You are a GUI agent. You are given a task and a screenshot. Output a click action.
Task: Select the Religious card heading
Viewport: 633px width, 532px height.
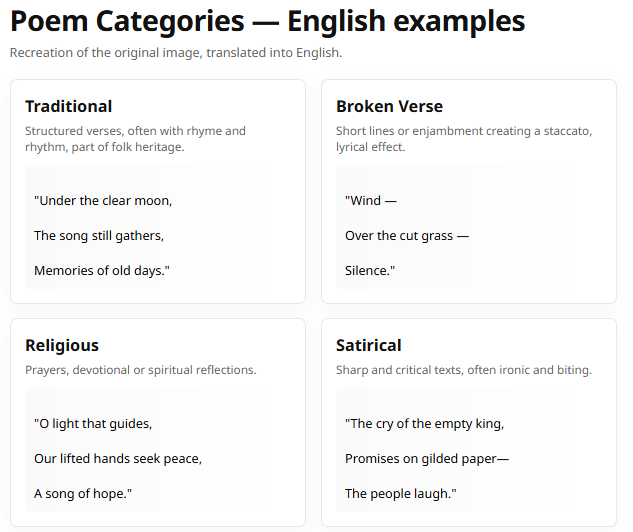pyautogui.click(x=62, y=345)
